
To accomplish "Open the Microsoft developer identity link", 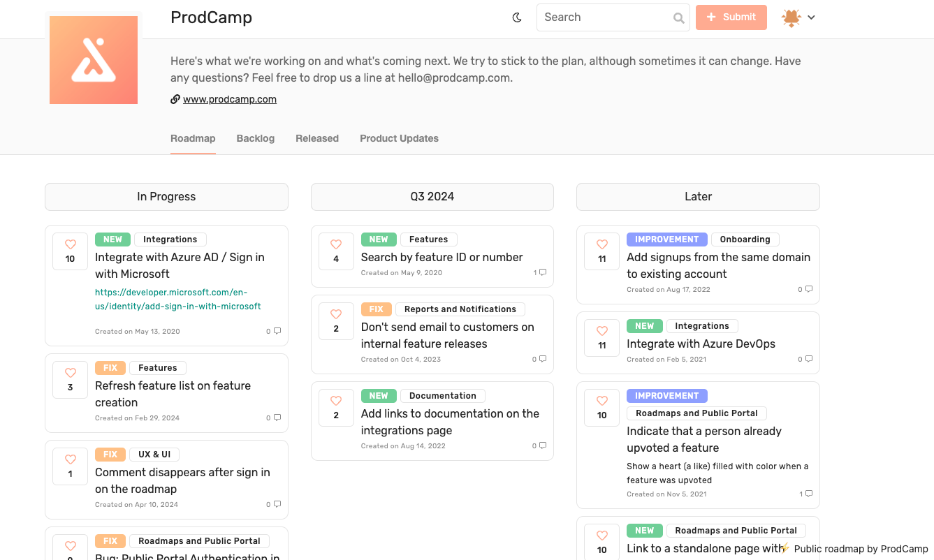I will 178,299.
